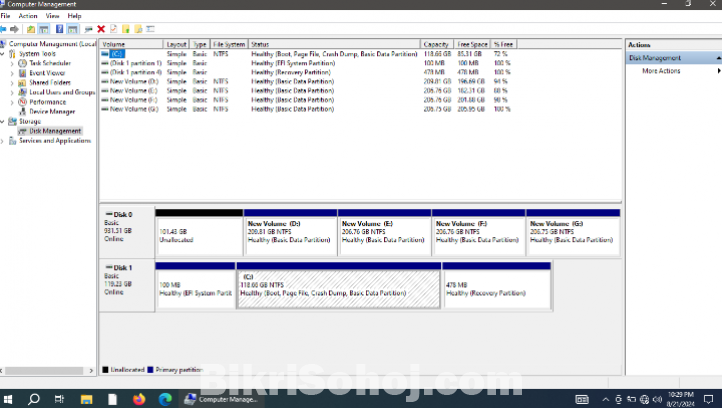This screenshot has height=408, width=722.
Task: Click the folder icon with green arrow
Action: 125,29
